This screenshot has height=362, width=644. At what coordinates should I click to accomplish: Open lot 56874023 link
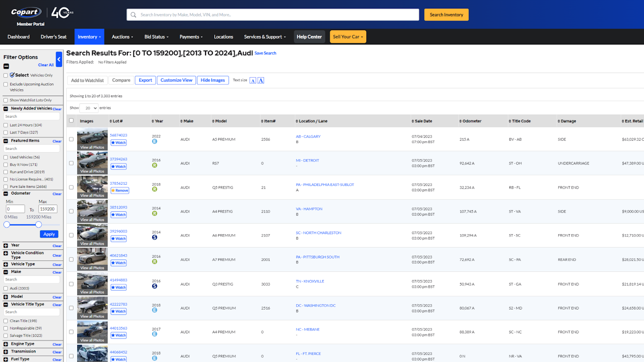118,135
